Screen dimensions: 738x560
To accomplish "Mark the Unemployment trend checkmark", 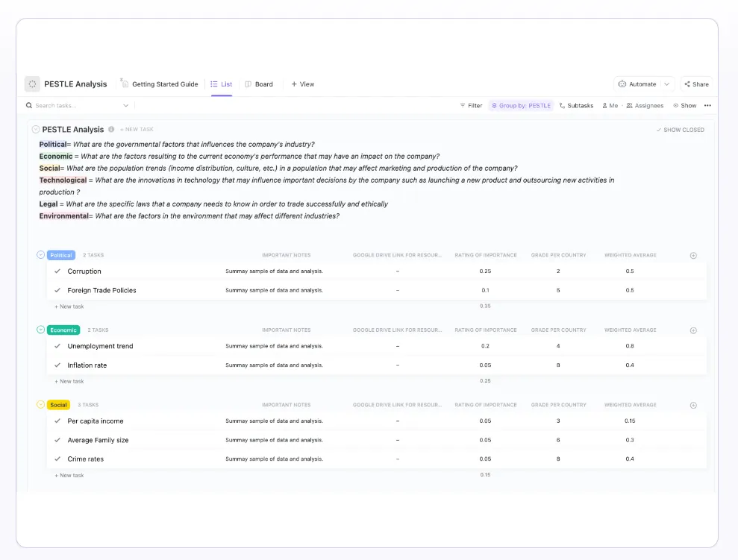I will tap(57, 346).
